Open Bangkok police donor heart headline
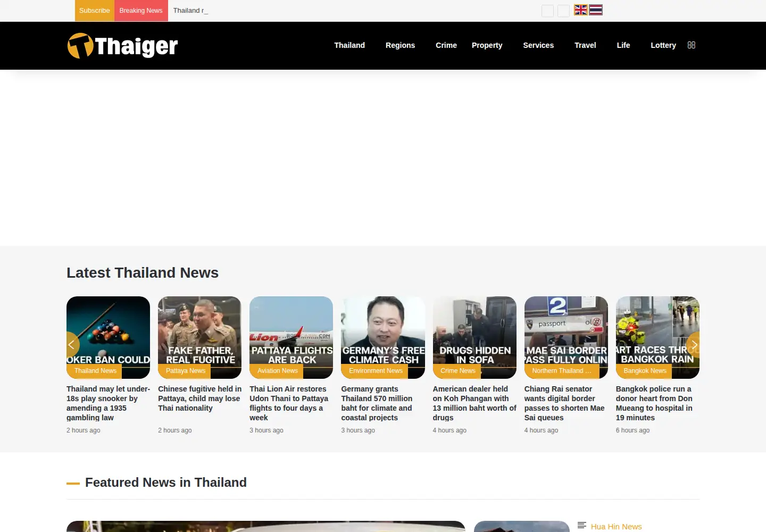 654,403
